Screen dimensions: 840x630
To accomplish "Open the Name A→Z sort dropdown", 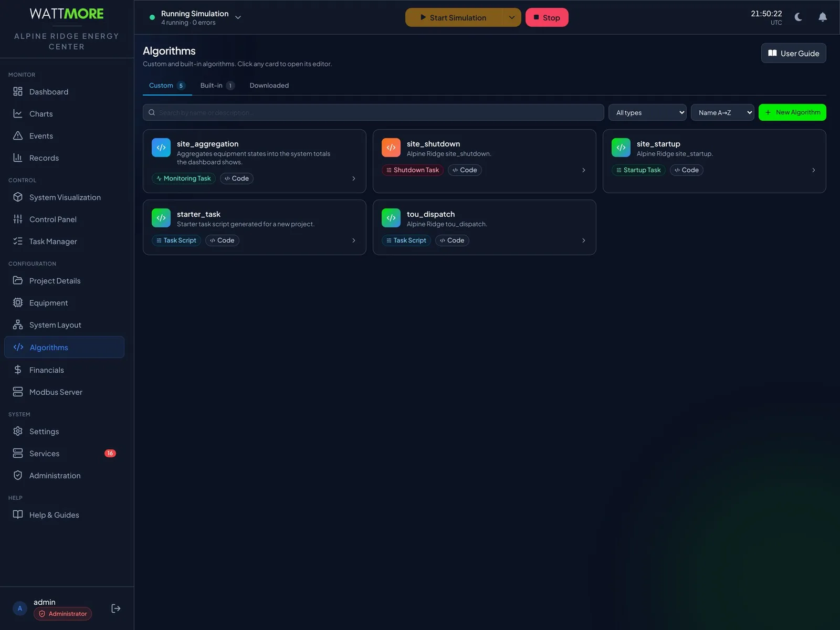I will pyautogui.click(x=722, y=112).
